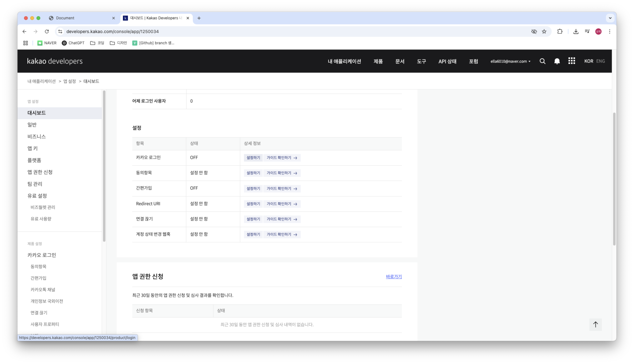The width and height of the screenshot is (634, 364).
Task: Open 카카오톡 채널 in the sidebar
Action: tap(43, 289)
